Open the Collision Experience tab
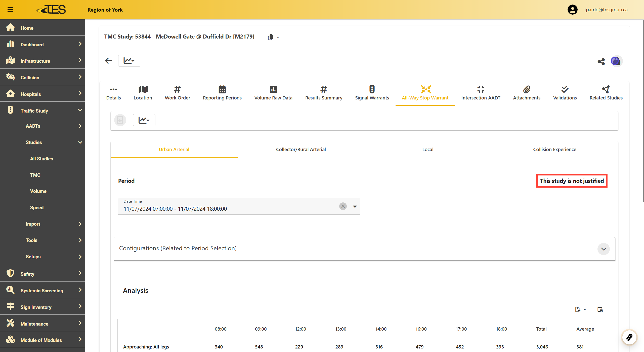The width and height of the screenshot is (644, 352). tap(554, 149)
